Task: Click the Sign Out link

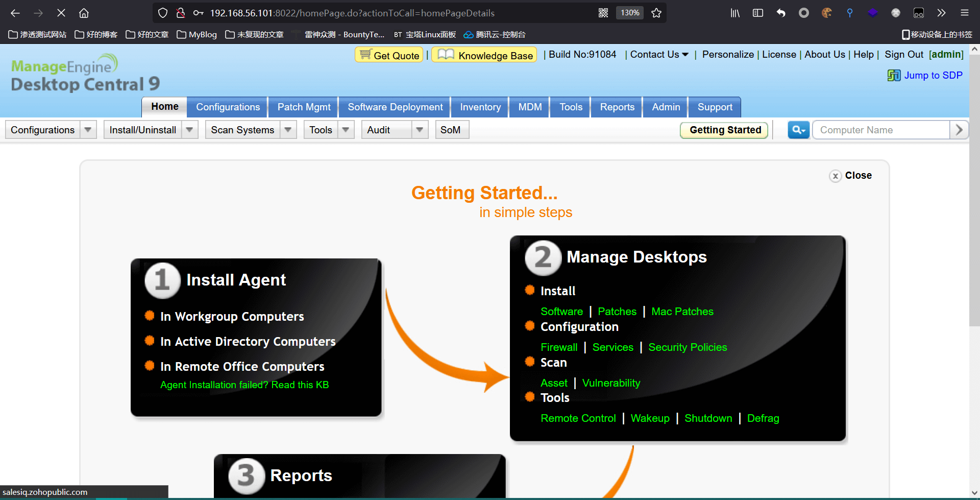Action: point(904,55)
